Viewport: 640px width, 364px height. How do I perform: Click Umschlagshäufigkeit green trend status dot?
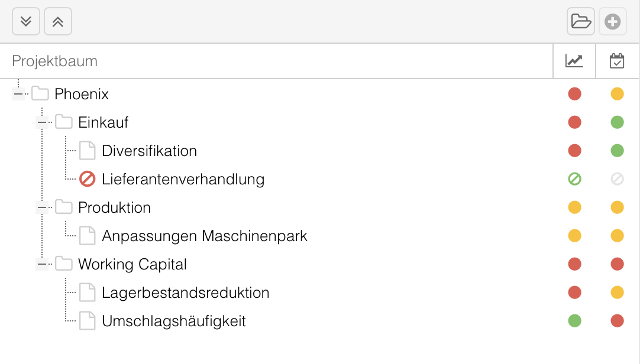point(574,321)
